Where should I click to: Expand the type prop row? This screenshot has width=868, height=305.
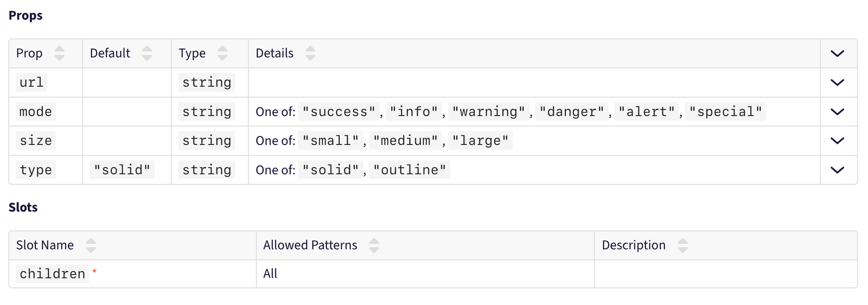point(838,170)
